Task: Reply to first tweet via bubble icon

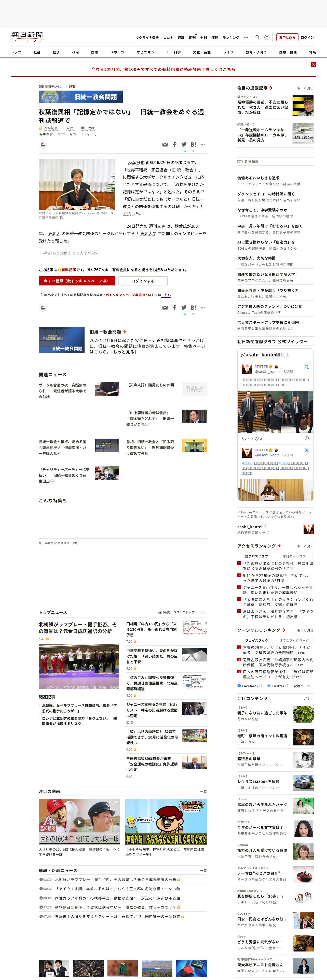Action: pyautogui.click(x=244, y=439)
